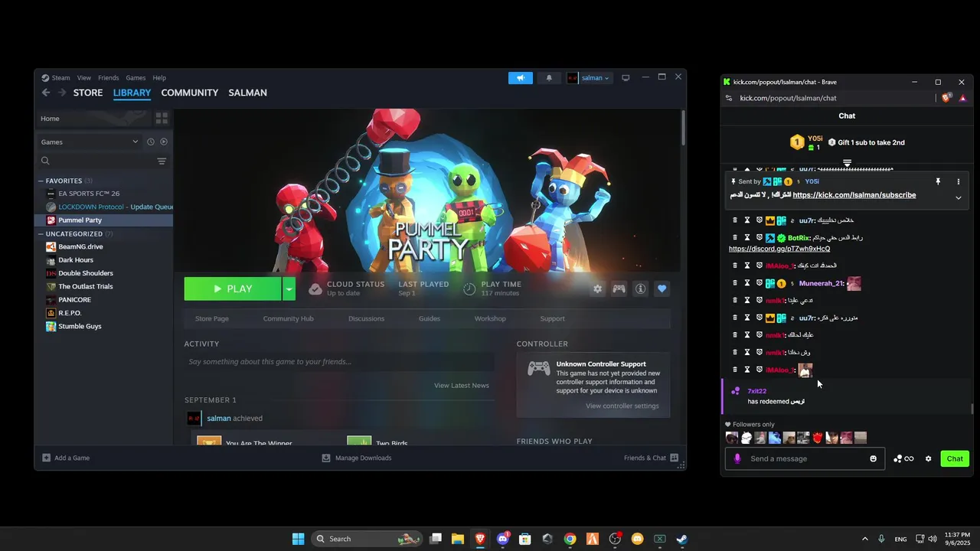Expand chat leaderboard handle below gift banner
Image resolution: width=980 pixels, height=551 pixels.
click(x=847, y=163)
